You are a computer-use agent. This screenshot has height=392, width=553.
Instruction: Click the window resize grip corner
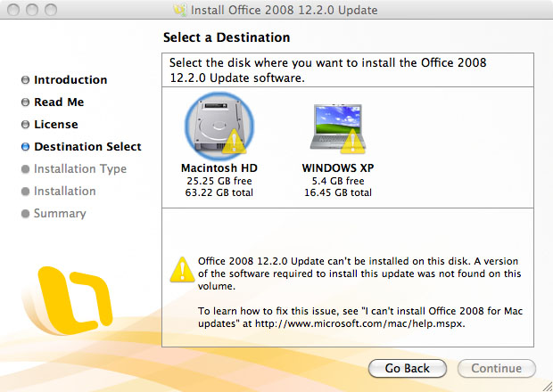546,385
